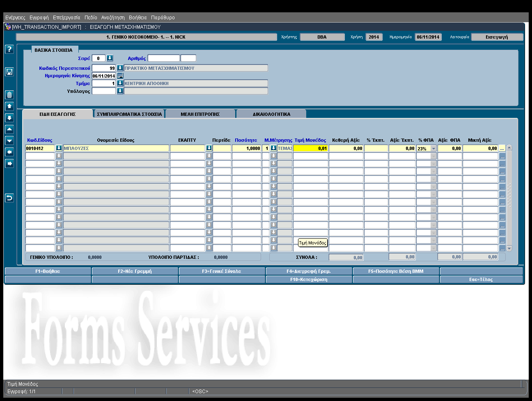Click the Esc=Τέλος button
Screen dimensions: 532x401
[x=481, y=279]
